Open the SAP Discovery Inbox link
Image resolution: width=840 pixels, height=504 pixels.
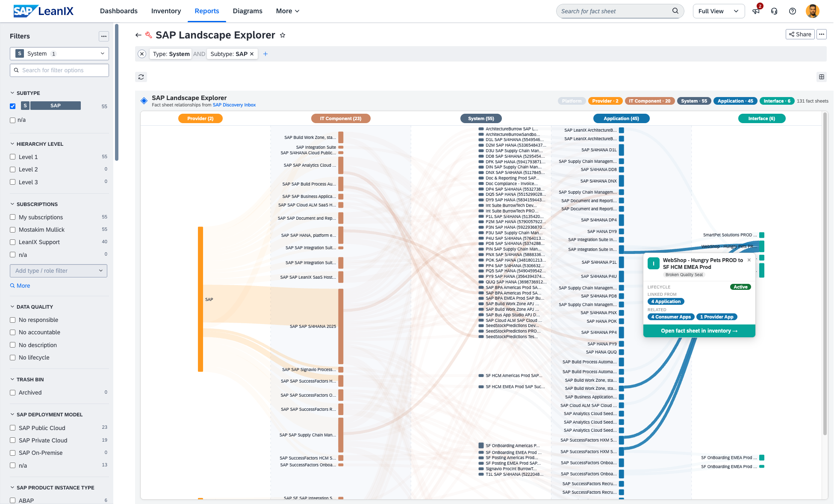(234, 105)
